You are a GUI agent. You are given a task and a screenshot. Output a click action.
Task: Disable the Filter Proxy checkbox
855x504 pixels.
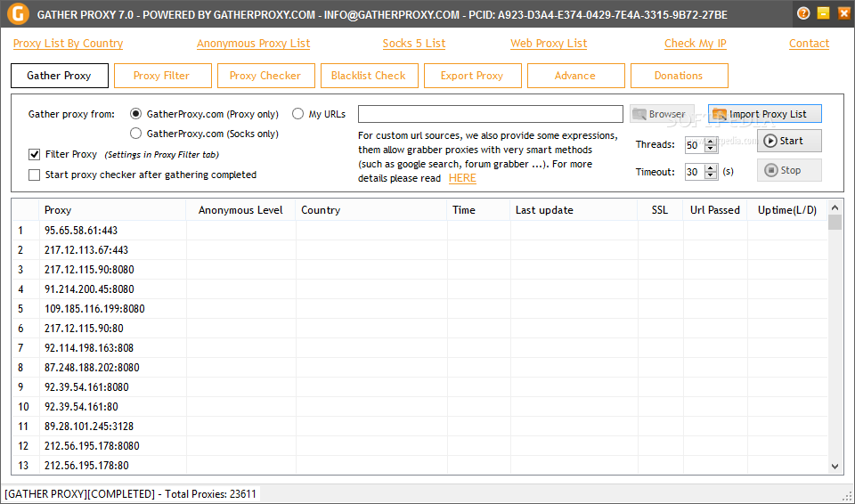tap(35, 154)
